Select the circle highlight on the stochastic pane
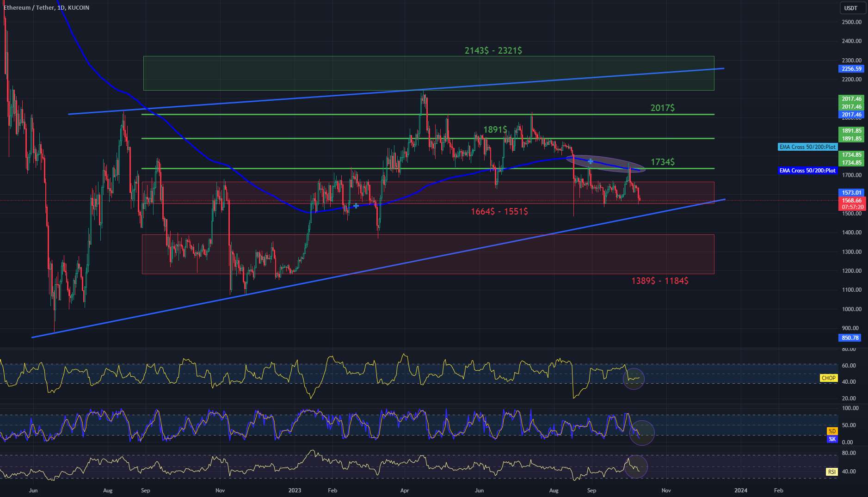 (642, 433)
